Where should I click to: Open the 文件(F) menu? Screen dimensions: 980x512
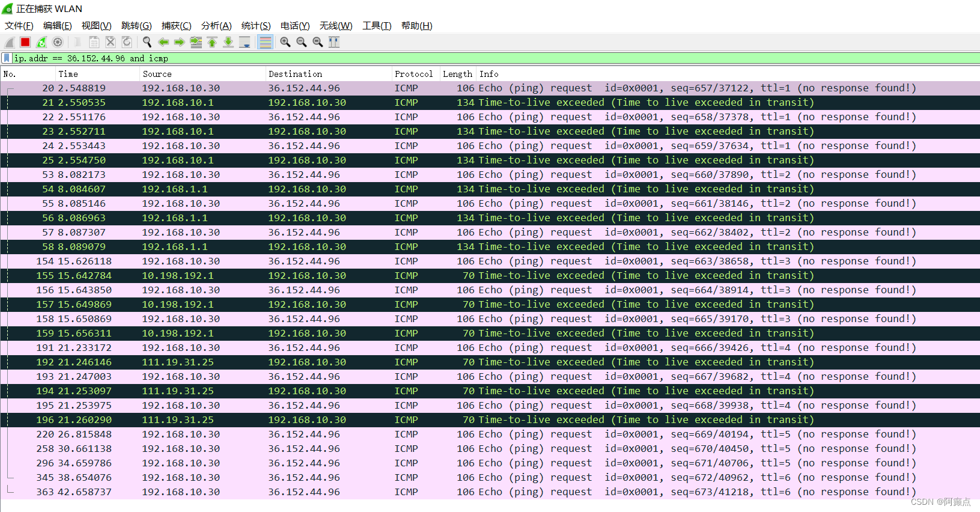click(19, 26)
